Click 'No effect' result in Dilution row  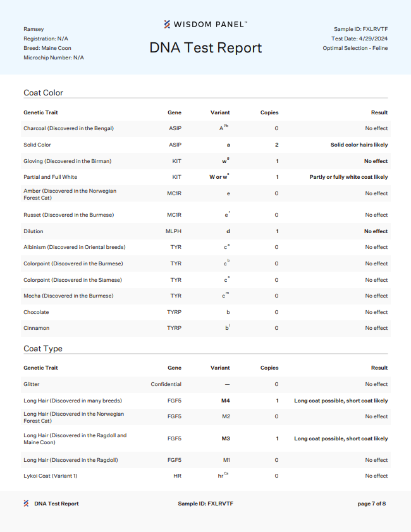pyautogui.click(x=376, y=231)
